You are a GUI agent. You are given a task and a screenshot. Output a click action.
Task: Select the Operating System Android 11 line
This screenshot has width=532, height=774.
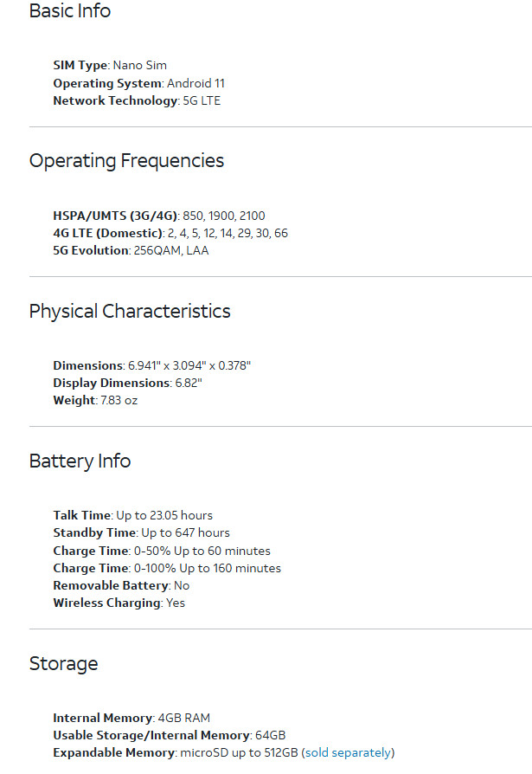click(x=139, y=83)
